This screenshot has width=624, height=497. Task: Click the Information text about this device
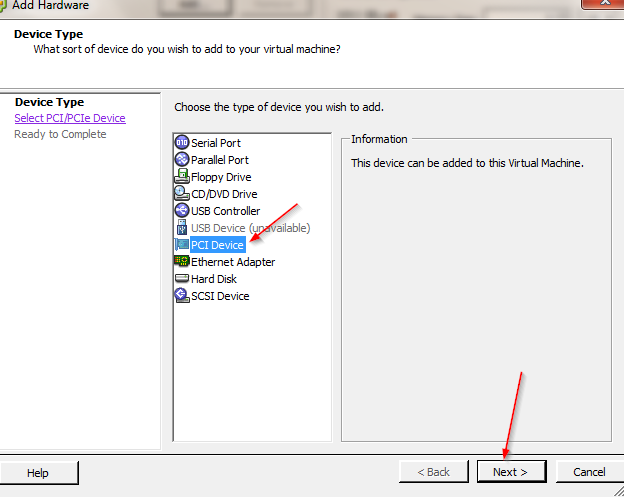pos(467,163)
